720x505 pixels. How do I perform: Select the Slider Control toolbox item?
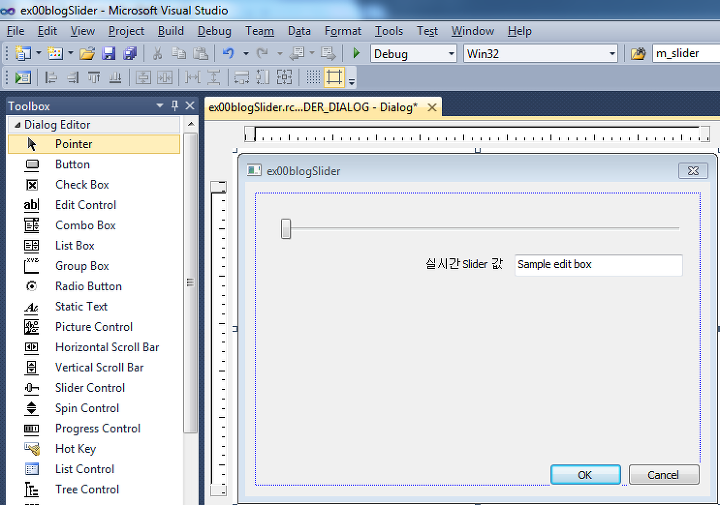pos(94,388)
